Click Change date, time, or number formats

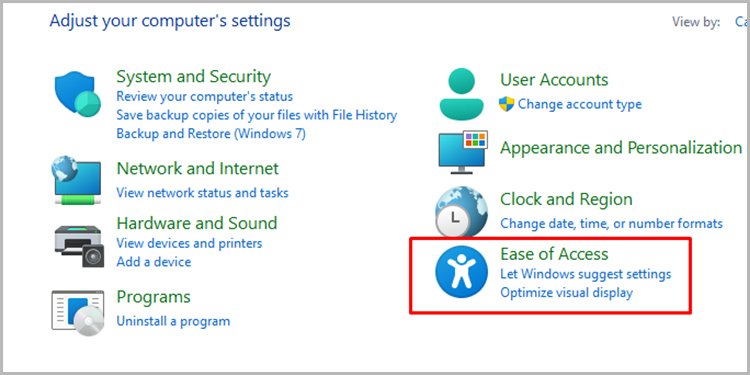[x=611, y=223]
